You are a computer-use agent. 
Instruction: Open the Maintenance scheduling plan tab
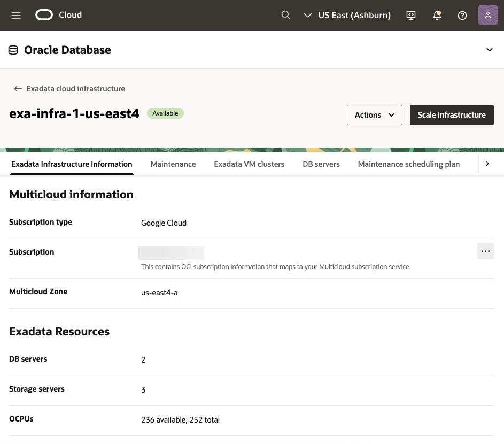coord(408,164)
